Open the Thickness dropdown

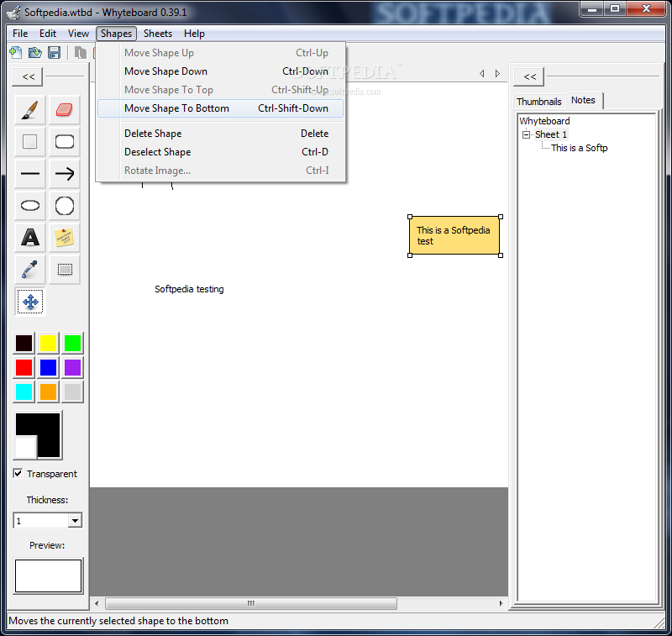click(x=75, y=521)
